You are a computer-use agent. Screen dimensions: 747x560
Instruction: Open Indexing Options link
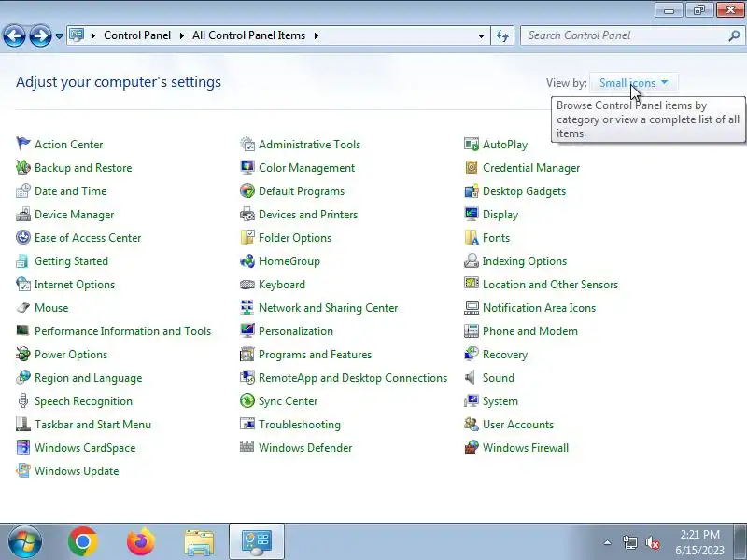tap(525, 261)
